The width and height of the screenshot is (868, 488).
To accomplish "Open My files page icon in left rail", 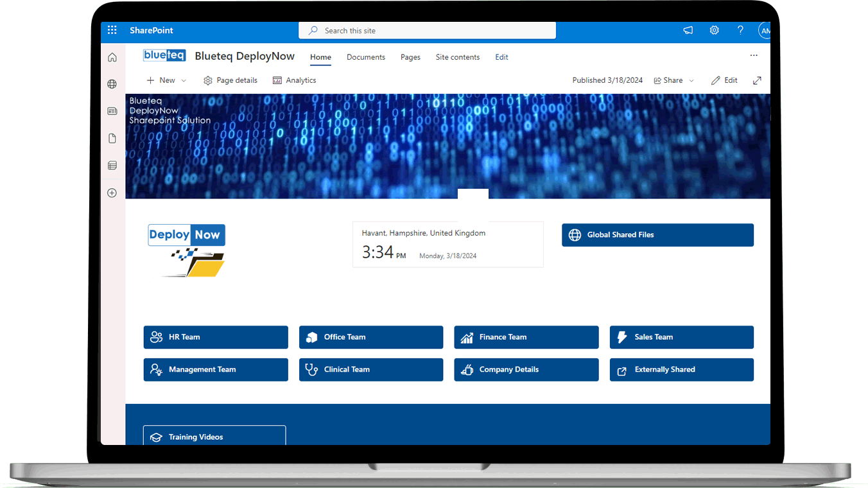I will [x=112, y=139].
